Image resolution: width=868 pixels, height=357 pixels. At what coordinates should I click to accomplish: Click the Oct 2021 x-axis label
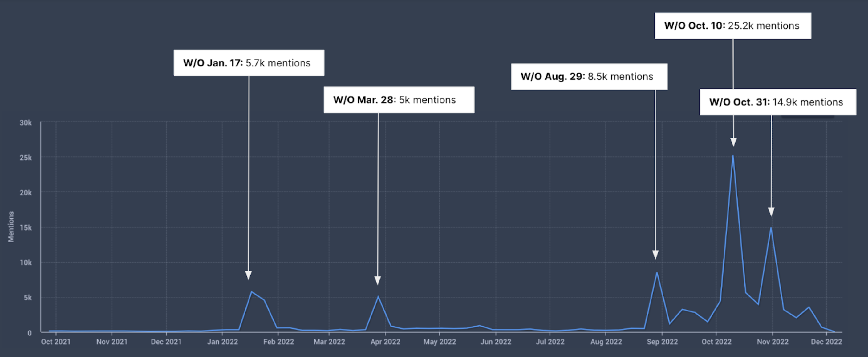pos(56,342)
